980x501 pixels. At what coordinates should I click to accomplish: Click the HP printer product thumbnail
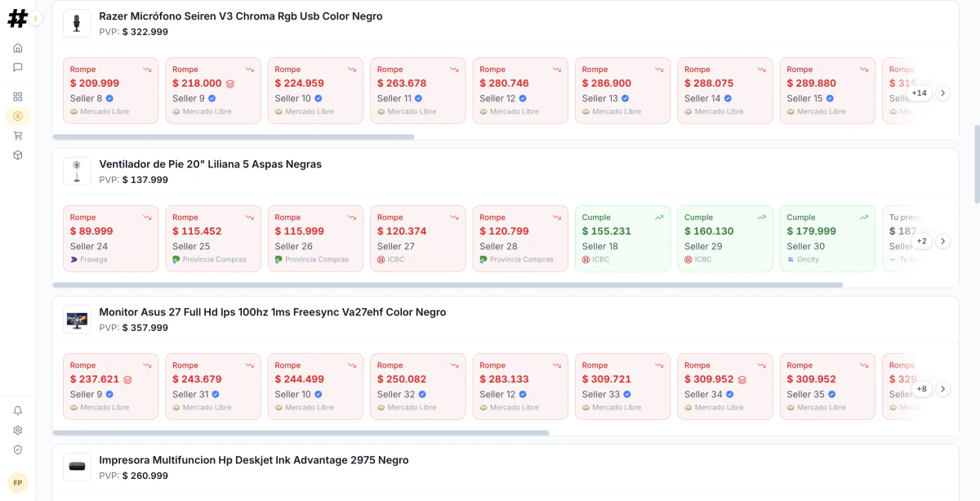[x=77, y=467]
